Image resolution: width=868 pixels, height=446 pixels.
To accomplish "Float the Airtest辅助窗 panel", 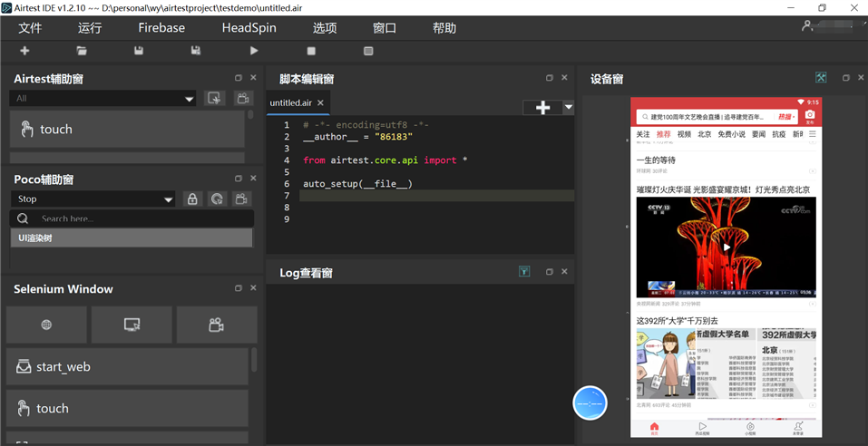I will point(239,78).
